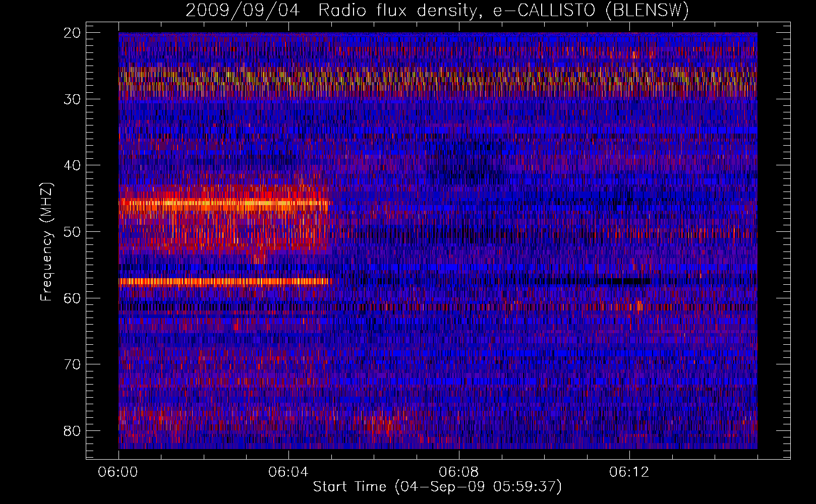The image size is (816, 504).
Task: Click the 'Start Time (04-Sep-09 05:59:37)' label
Action: point(437,487)
